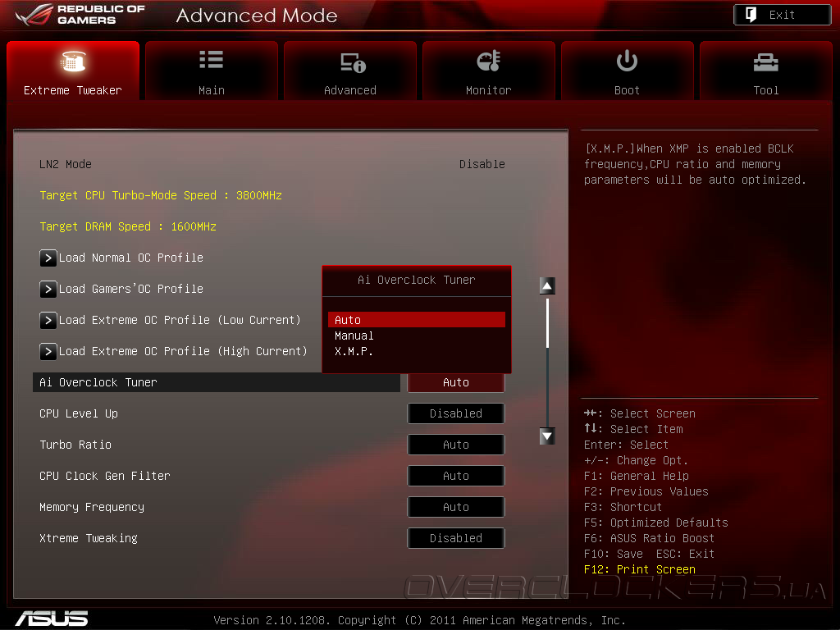Screen dimensions: 840x630
Task: Click the F3: Shortcut hint
Action: [x=623, y=507]
